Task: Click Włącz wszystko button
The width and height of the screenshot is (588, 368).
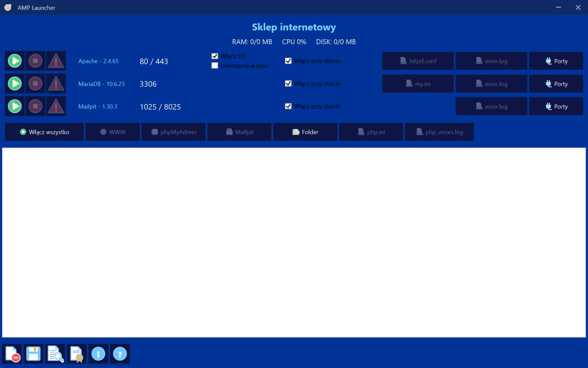Action: [44, 132]
